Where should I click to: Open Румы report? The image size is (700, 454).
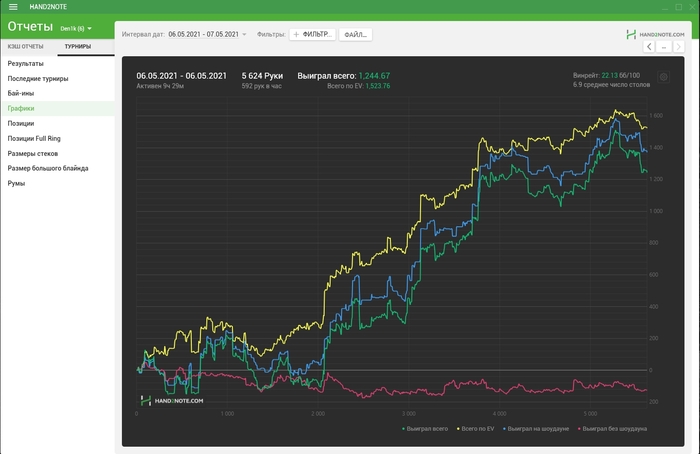pos(57,183)
